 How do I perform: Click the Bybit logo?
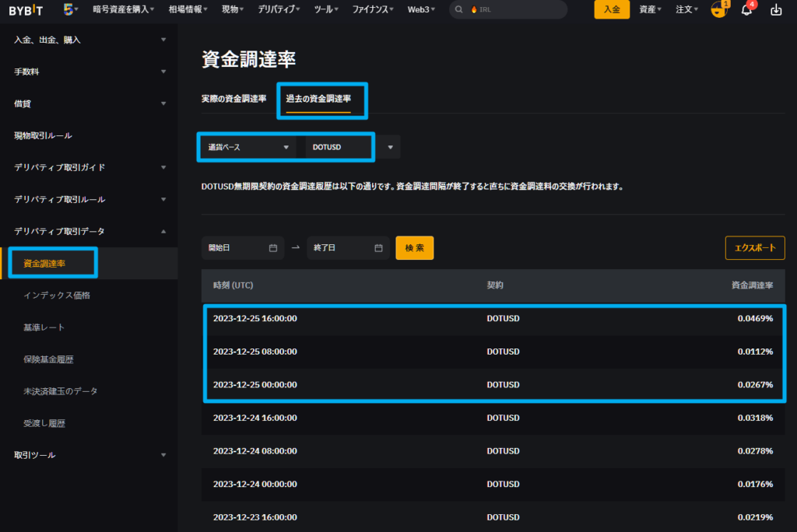26,10
